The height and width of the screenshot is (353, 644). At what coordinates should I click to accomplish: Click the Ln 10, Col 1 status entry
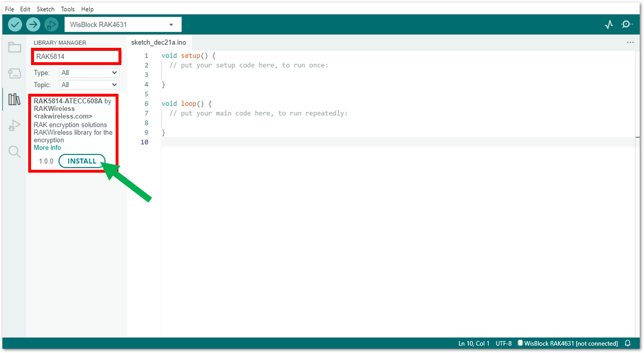pos(474,343)
